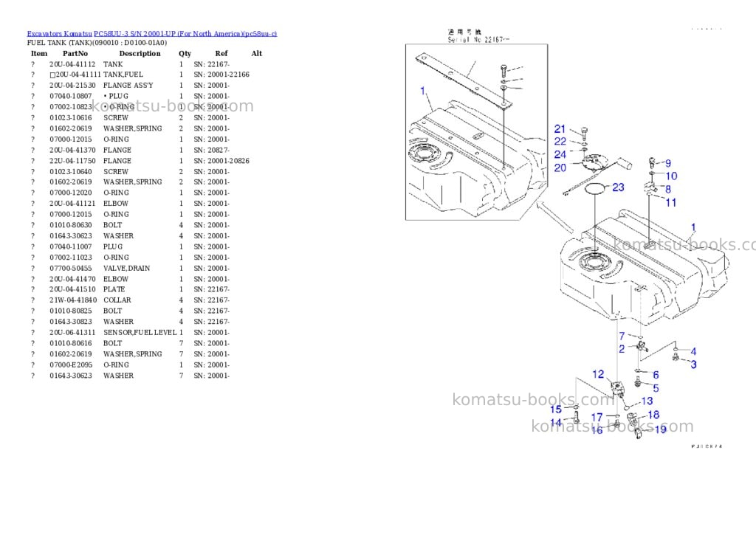Select part number 01010-80630
This screenshot has width=756, height=535.
click(70, 225)
